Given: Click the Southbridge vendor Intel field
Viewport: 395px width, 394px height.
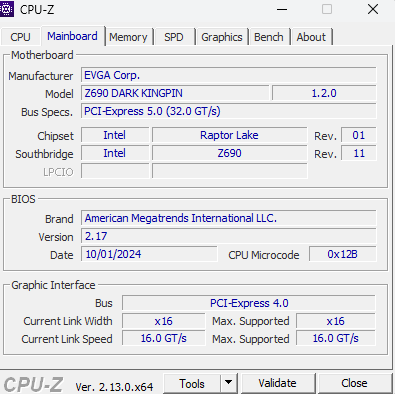Looking at the screenshot, I should coord(115,153).
